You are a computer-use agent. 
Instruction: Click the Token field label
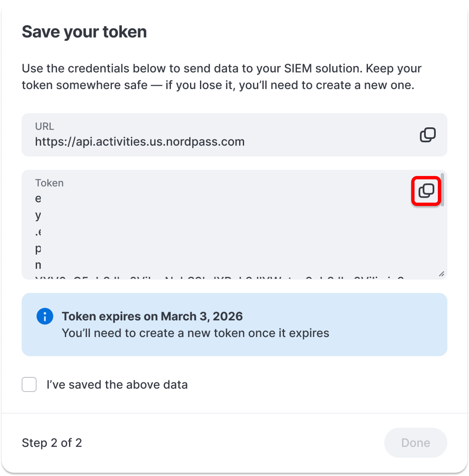pyautogui.click(x=49, y=183)
